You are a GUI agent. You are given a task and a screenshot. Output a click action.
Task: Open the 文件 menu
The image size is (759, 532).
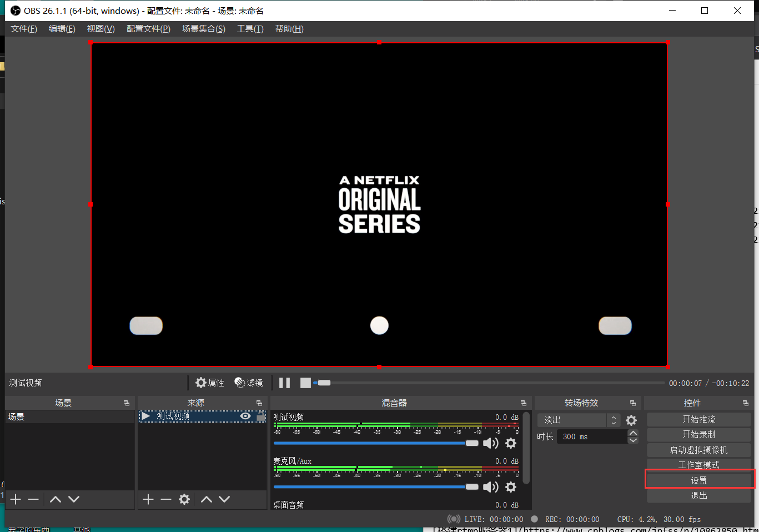24,29
